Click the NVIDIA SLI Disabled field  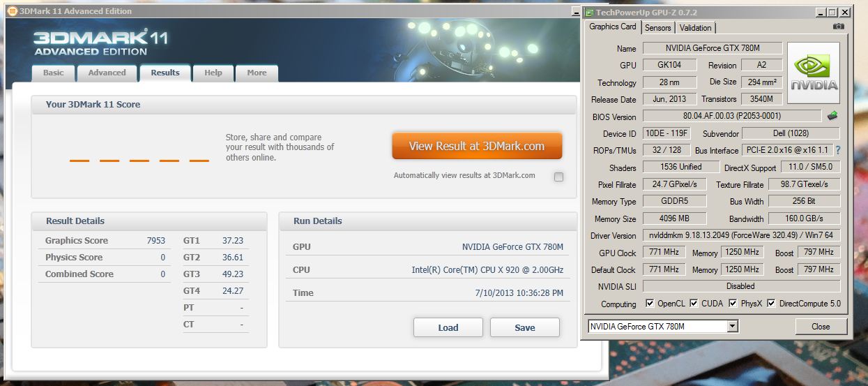(741, 286)
